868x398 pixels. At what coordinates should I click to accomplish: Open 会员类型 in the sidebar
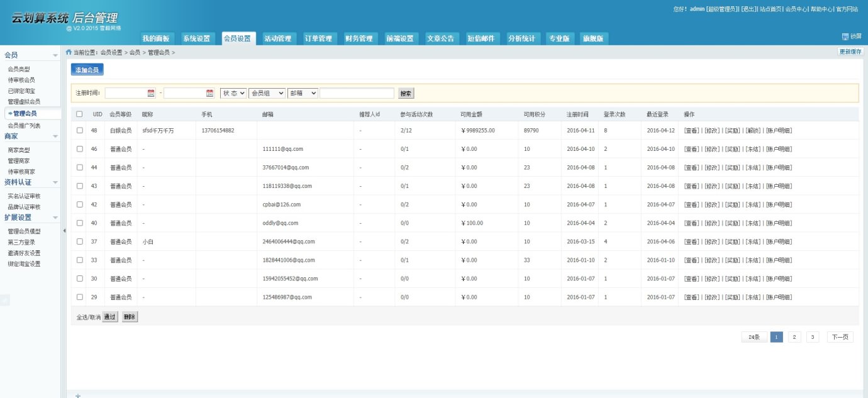[19, 69]
